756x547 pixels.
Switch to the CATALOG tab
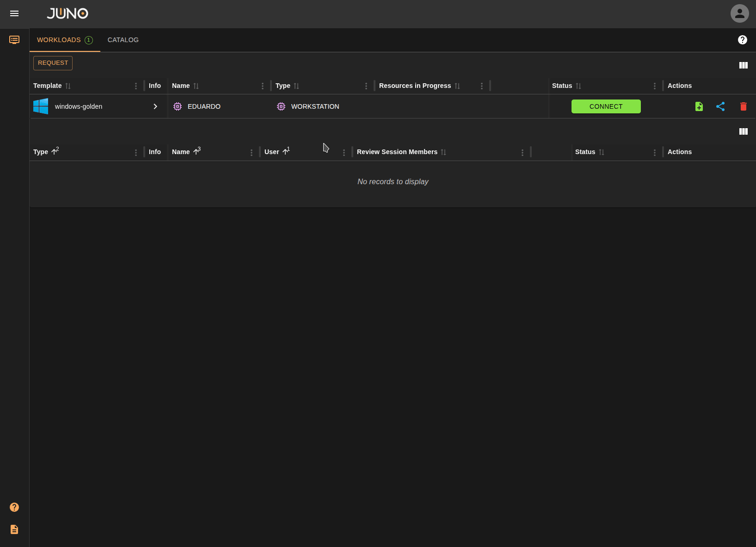(x=123, y=40)
